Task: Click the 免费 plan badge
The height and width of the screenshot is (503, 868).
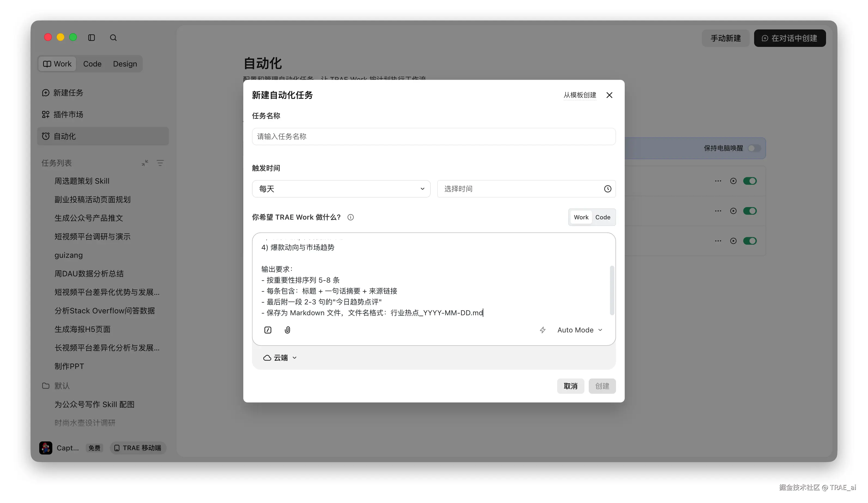Action: tap(94, 448)
